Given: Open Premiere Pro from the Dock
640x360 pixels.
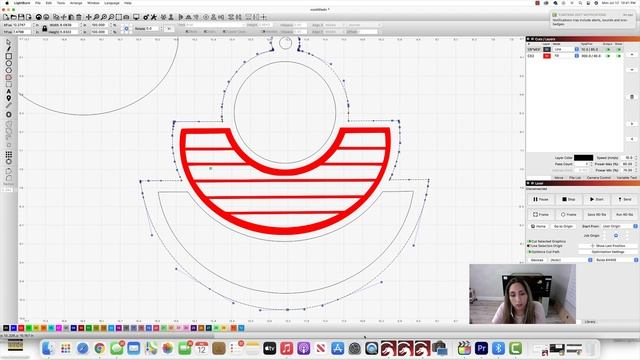Looking at the screenshot, I should (x=481, y=349).
